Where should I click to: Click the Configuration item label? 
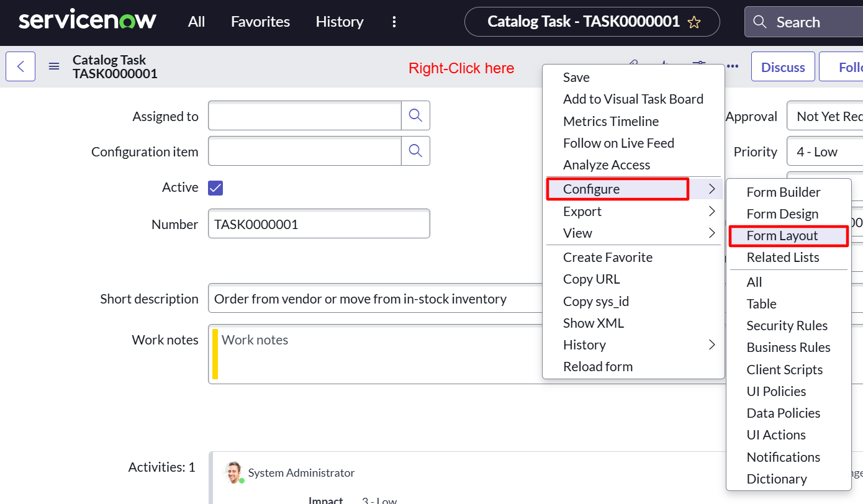pyautogui.click(x=145, y=152)
